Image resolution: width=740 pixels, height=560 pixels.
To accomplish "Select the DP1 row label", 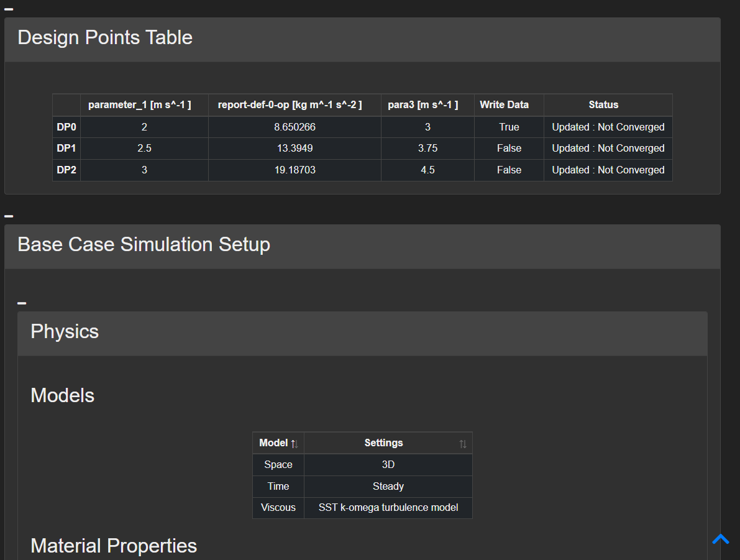I will (66, 149).
